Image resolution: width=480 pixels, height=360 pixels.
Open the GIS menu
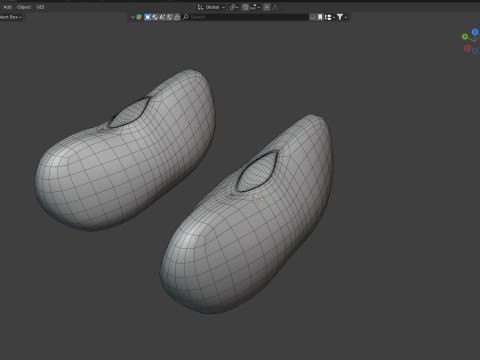[x=40, y=7]
